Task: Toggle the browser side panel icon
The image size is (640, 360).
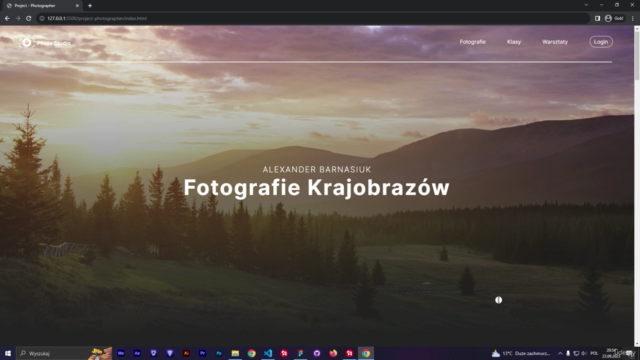Action: 597,18
